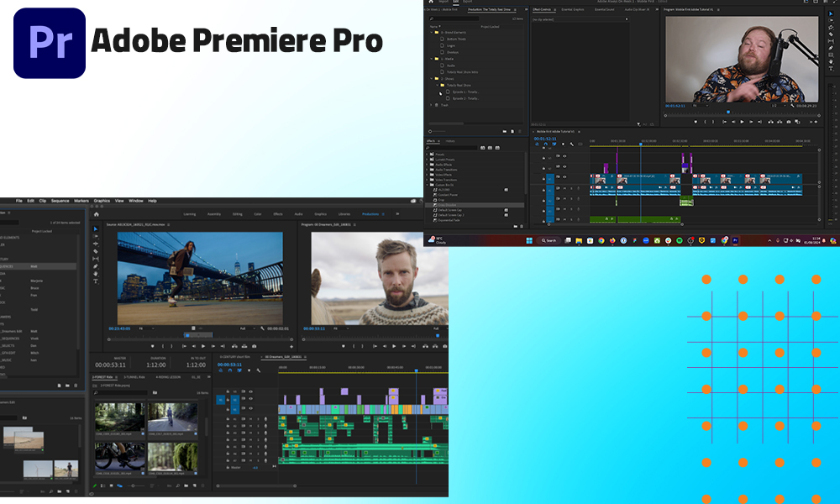
Task: Play the skateboarder clip in Source monitor
Action: [x=203, y=347]
